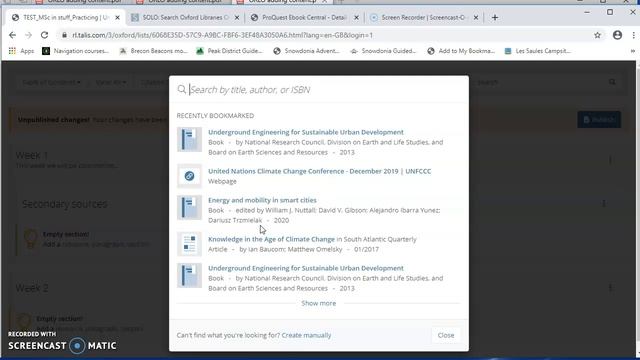This screenshot has width=640, height=360.
Task: Click the Close button in dialog
Action: click(x=446, y=335)
